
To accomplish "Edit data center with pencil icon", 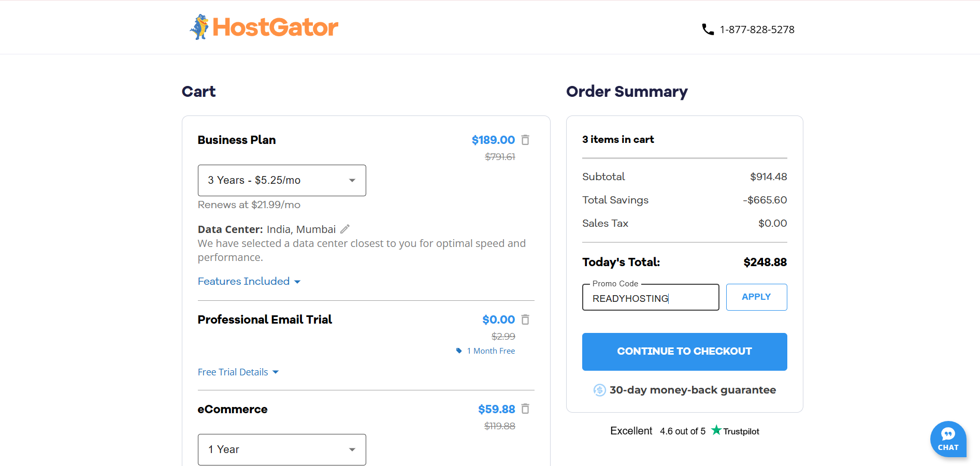I will [x=345, y=229].
